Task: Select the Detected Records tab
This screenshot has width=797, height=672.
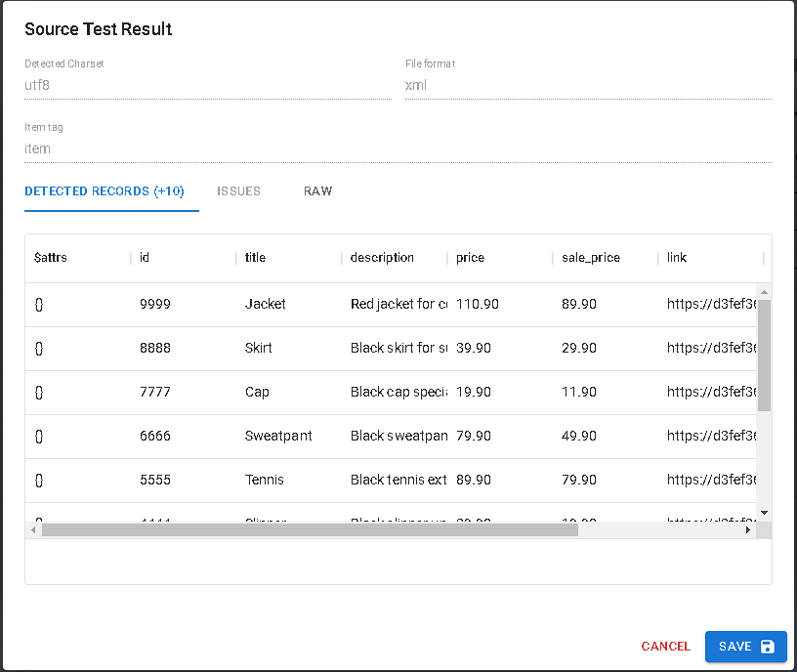Action: (x=105, y=191)
